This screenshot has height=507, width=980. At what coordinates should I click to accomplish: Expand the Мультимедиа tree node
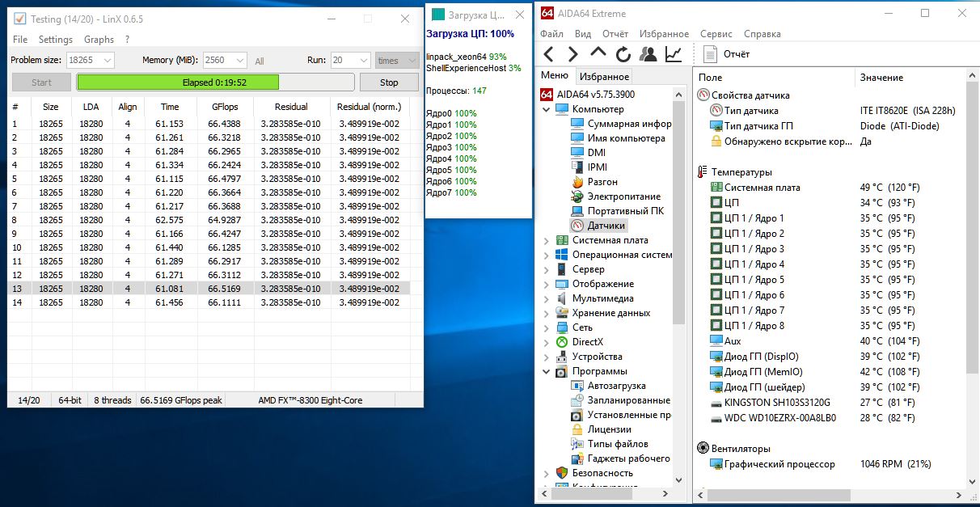[x=547, y=298]
